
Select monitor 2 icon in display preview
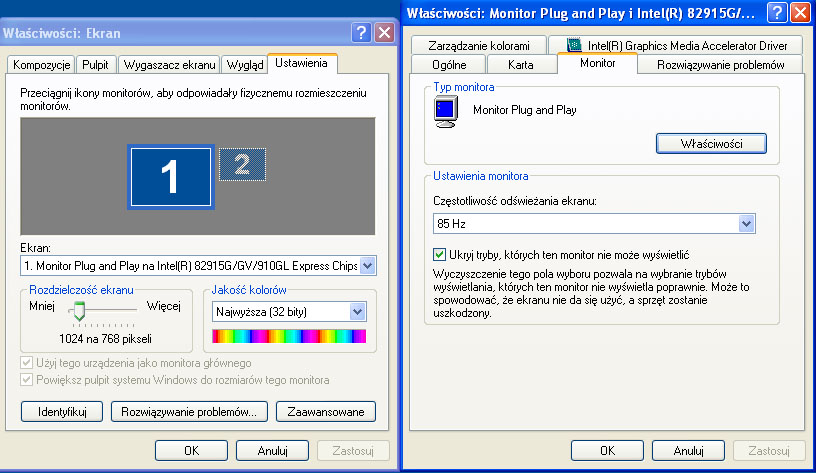coord(243,164)
